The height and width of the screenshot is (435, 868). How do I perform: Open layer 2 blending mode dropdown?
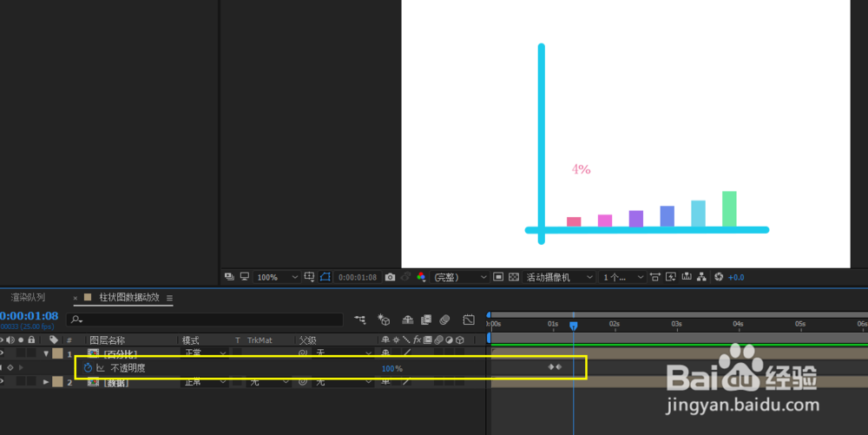point(206,382)
